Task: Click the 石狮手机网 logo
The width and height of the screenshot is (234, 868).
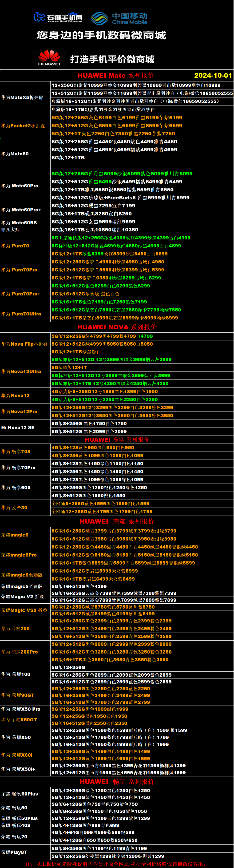Action: point(58,17)
